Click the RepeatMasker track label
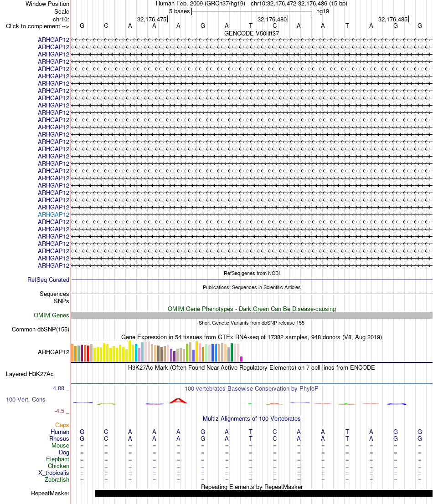Screen dimensions: 433x504 50,494
